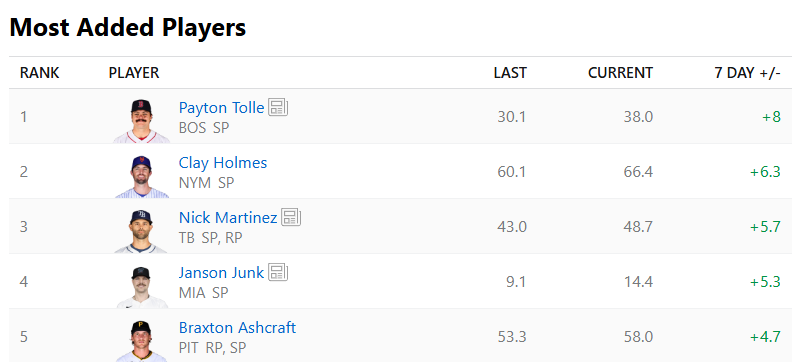
Task: Sort by the 7 DAY +/- column header
Action: (x=747, y=73)
